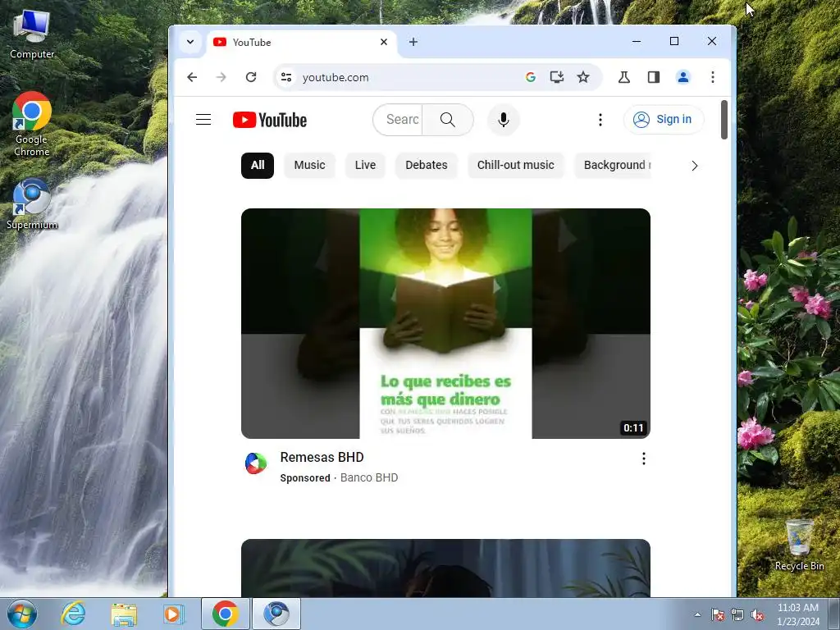Open the YouTube hamburger guide menu
Screen dimensions: 840x630
[203, 120]
